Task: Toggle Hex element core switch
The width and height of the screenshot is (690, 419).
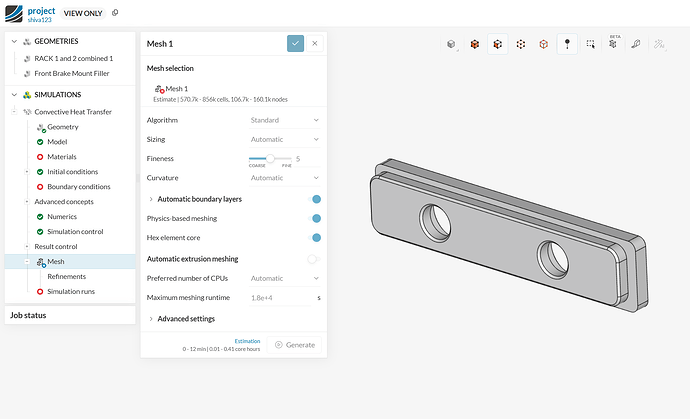Action: pyautogui.click(x=314, y=238)
